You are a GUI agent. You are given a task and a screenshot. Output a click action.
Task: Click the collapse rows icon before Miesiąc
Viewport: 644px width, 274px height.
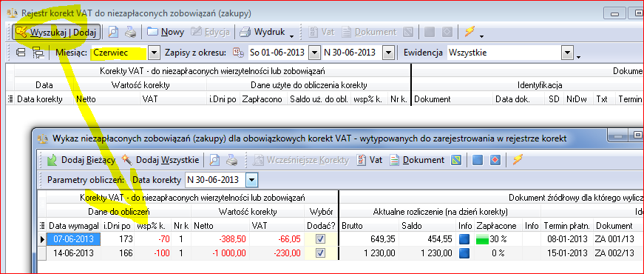(21, 53)
